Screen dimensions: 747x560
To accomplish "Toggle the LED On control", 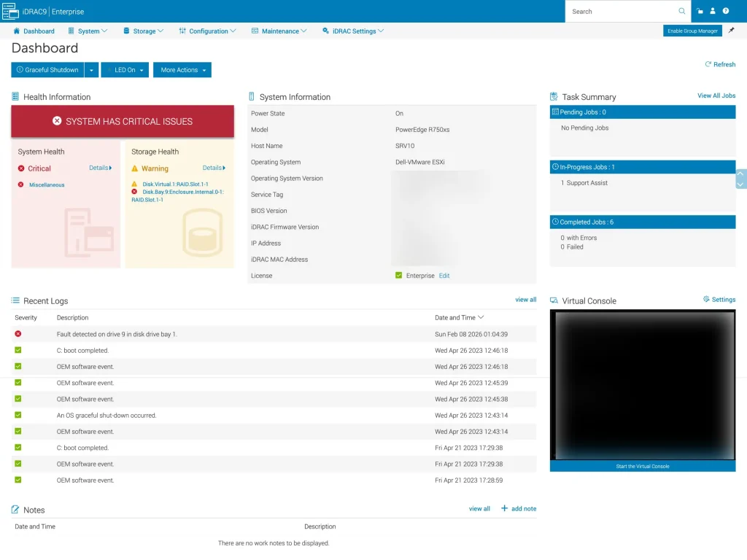I will [x=124, y=70].
